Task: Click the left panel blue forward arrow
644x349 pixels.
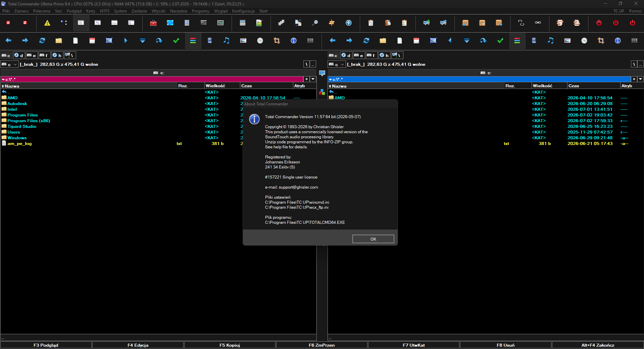Action: click(x=25, y=41)
